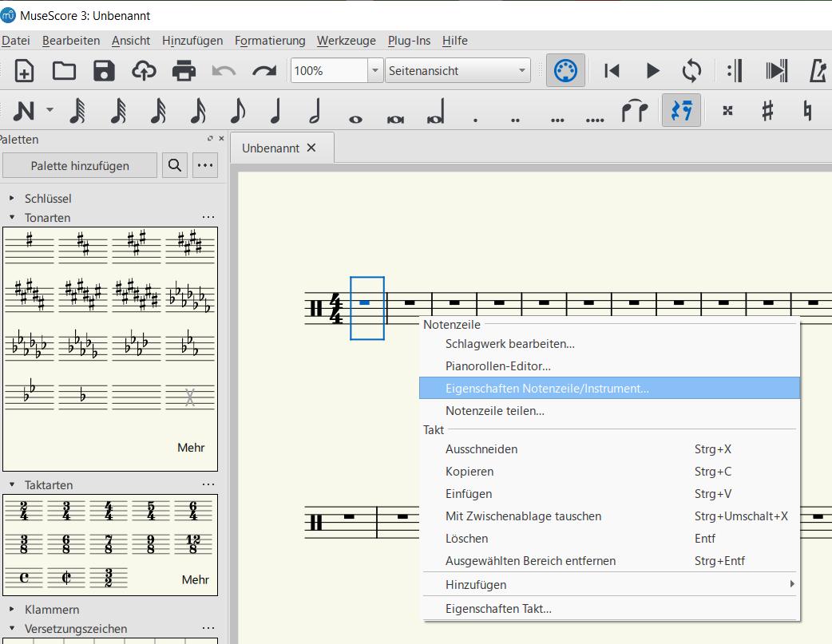Expand the Klammern palette
The width and height of the screenshot is (832, 644).
point(12,609)
